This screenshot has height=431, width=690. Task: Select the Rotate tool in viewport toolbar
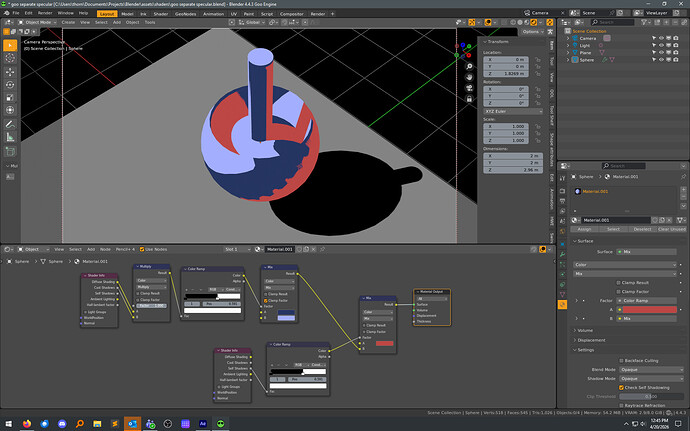(10, 85)
